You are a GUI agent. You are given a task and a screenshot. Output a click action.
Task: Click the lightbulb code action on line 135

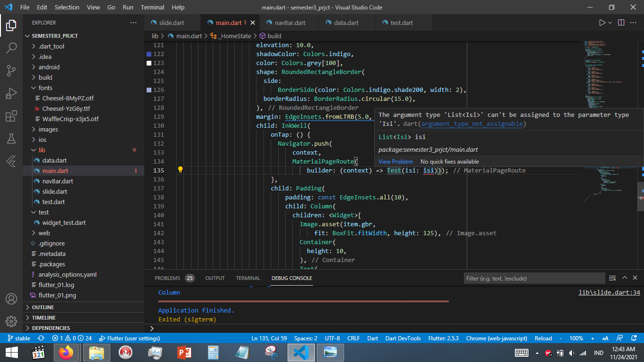(180, 170)
